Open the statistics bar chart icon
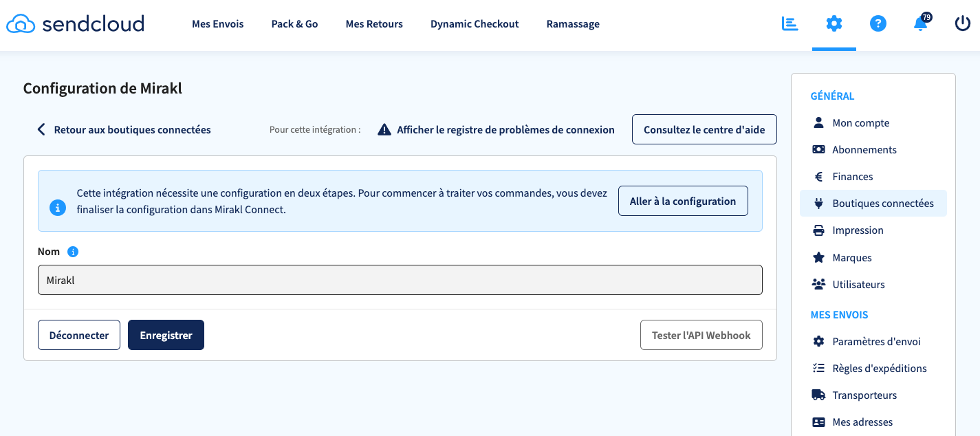Screen dimensions: 980x436 point(790,23)
